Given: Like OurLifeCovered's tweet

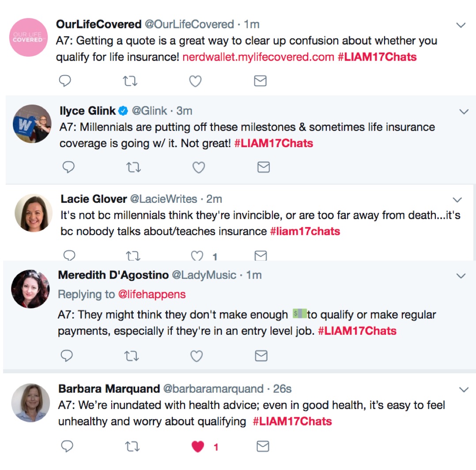Looking at the screenshot, I should [195, 81].
